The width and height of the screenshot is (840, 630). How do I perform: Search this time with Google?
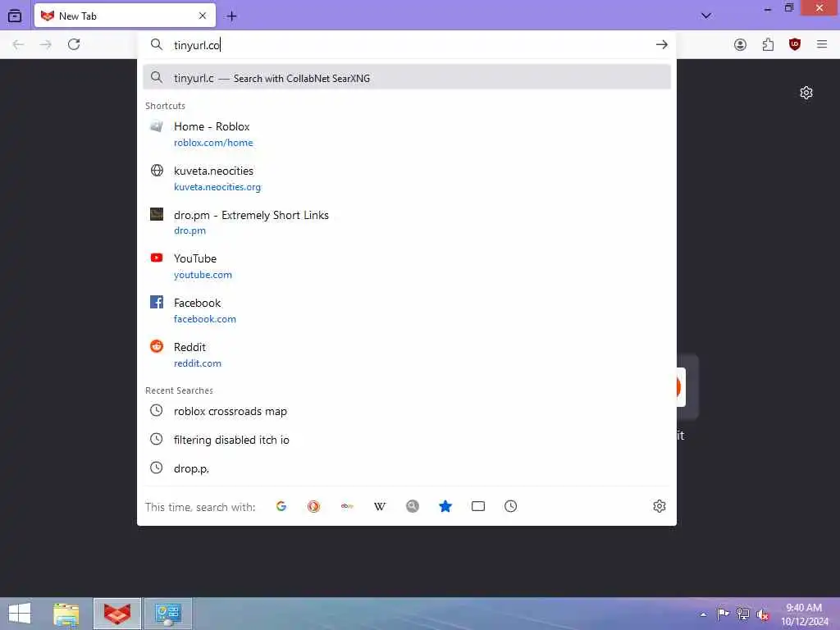click(281, 506)
